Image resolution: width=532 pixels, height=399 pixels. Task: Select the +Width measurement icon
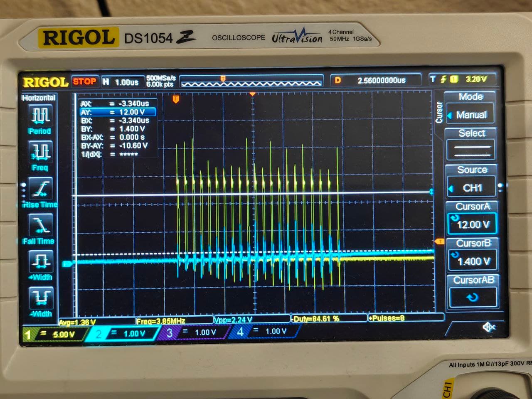coord(40,262)
